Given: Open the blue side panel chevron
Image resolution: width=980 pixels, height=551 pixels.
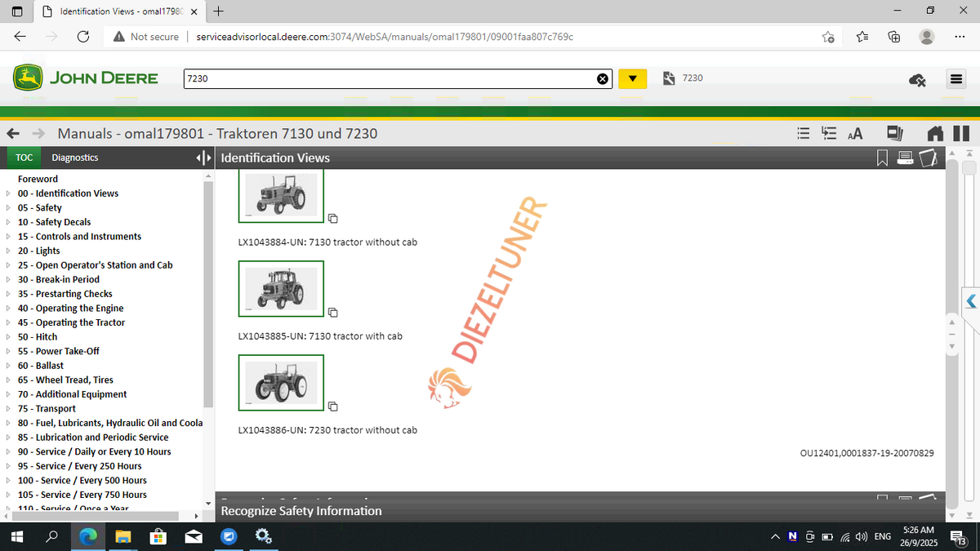Looking at the screenshot, I should (x=970, y=301).
